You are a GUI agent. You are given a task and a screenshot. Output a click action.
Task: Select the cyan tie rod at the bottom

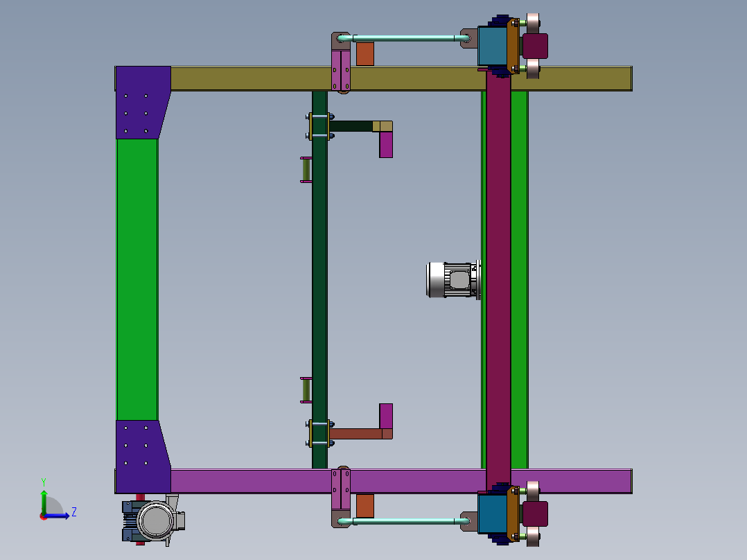[405, 521]
